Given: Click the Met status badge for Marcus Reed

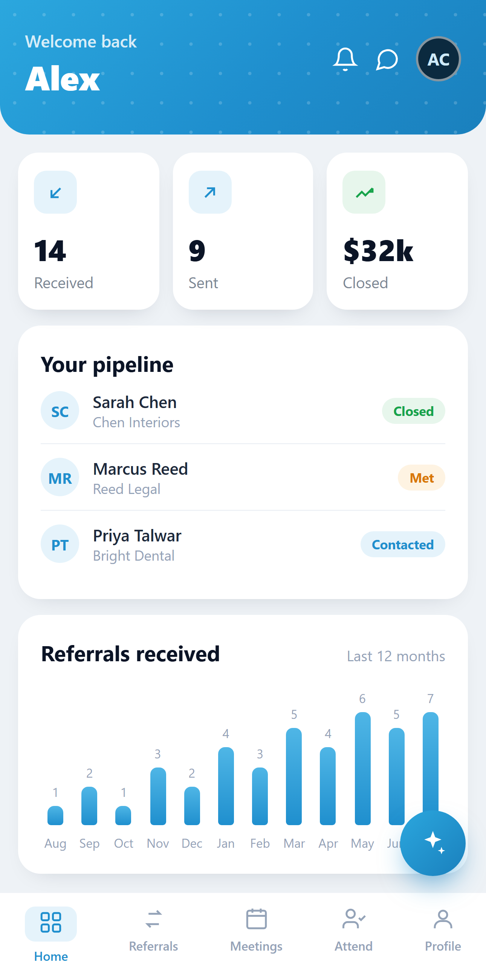Looking at the screenshot, I should point(421,477).
